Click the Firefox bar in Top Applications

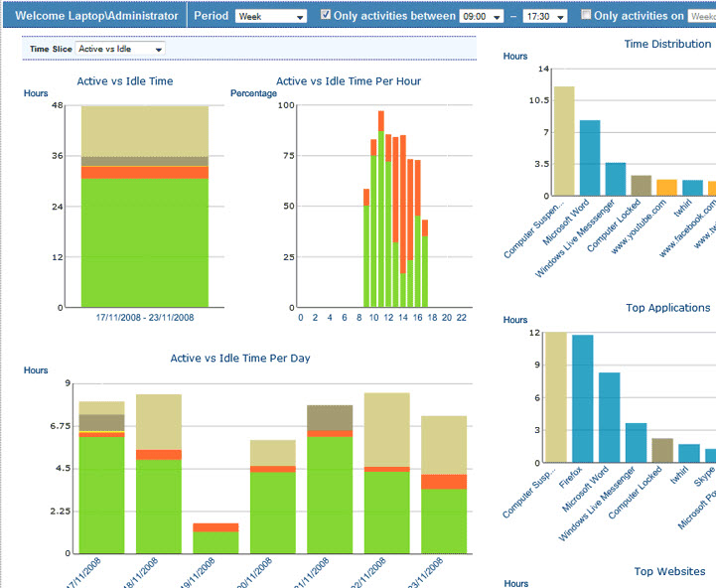582,398
